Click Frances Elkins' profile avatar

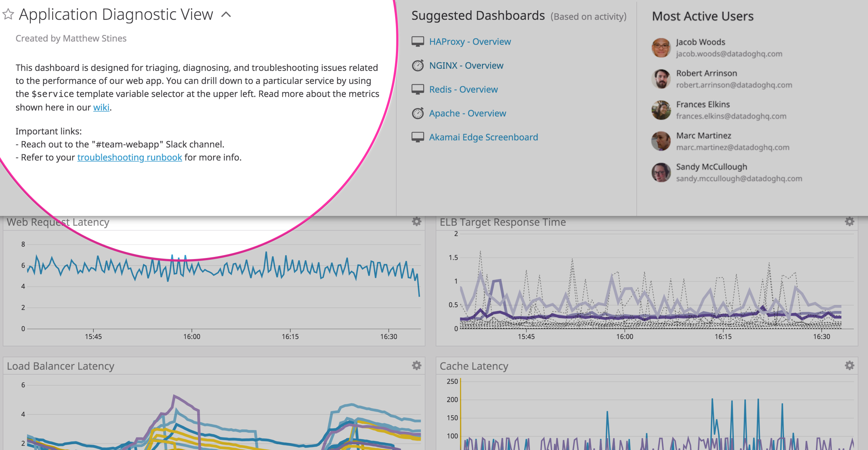(x=661, y=110)
